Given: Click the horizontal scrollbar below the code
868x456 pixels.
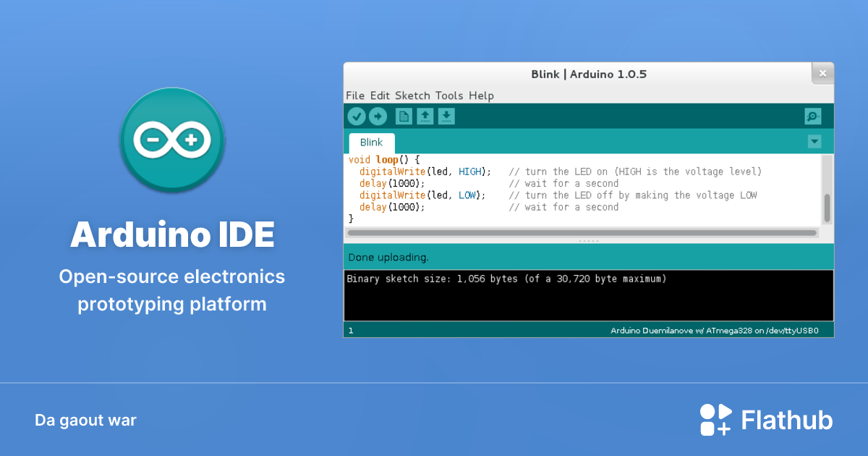Looking at the screenshot, I should [x=582, y=232].
